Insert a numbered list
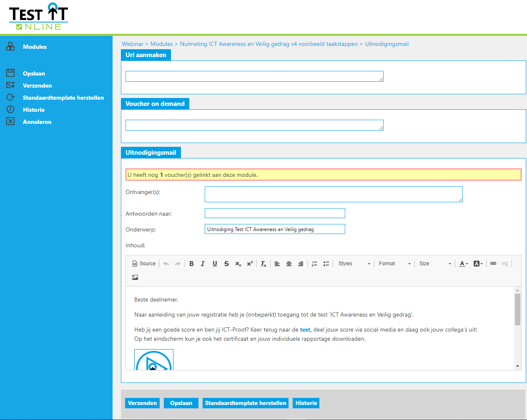Viewport: 527px width, 420px height. coord(314,264)
